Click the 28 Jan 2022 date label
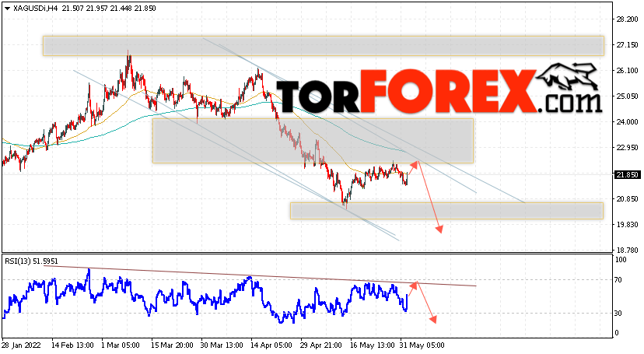This screenshot has width=644, height=354. (x=21, y=345)
